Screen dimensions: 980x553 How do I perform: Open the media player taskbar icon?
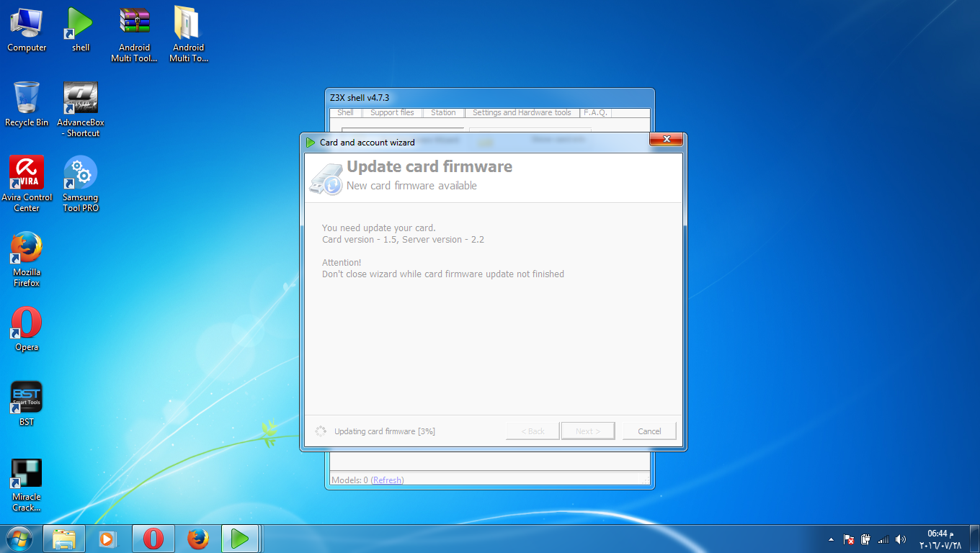107,539
